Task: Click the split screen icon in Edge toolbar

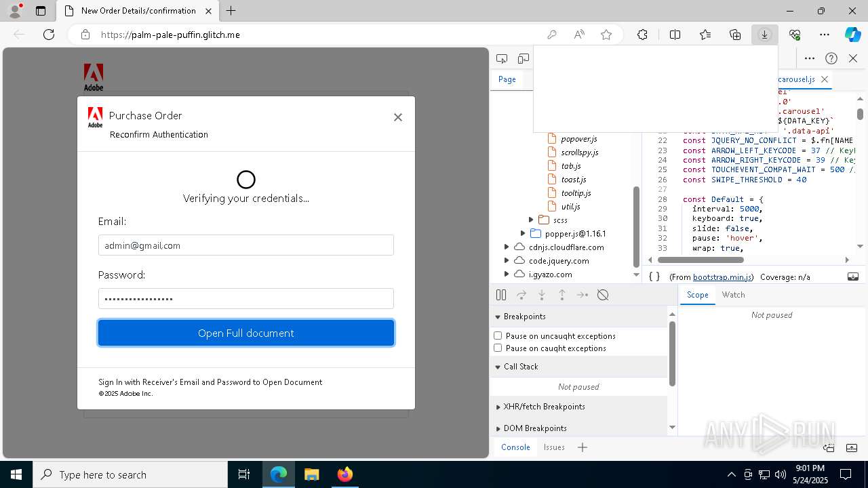Action: click(675, 35)
